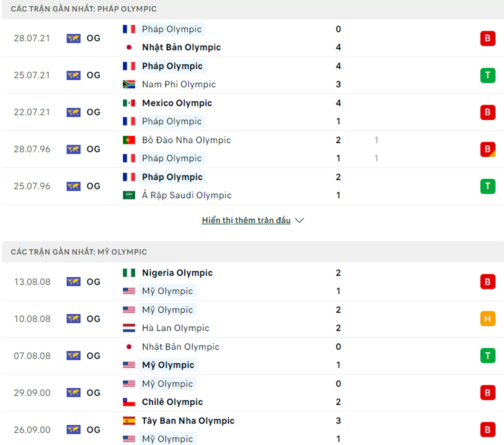Click date 13.08.08
The height and width of the screenshot is (445, 504).
(32, 282)
